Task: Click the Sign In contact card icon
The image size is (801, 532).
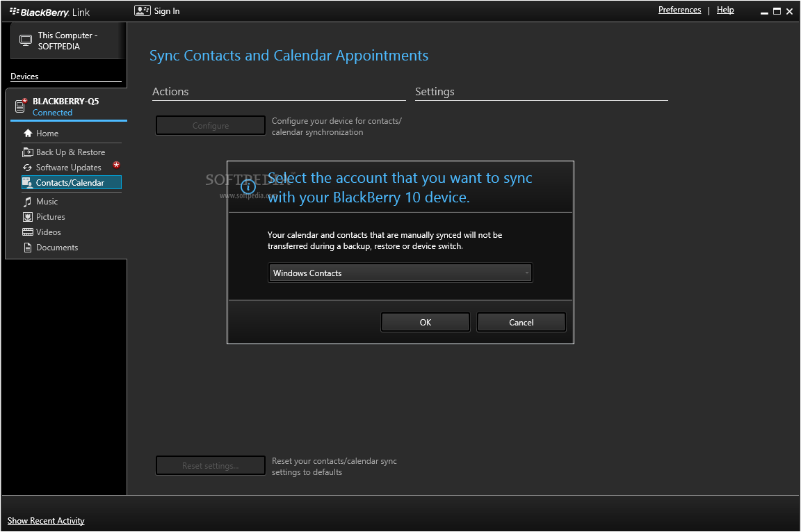Action: 142,10
